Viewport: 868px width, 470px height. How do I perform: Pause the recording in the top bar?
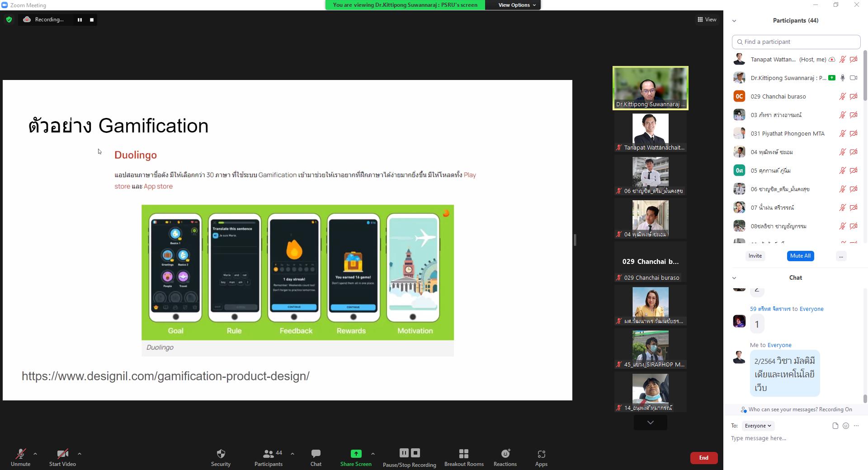pyautogui.click(x=80, y=19)
